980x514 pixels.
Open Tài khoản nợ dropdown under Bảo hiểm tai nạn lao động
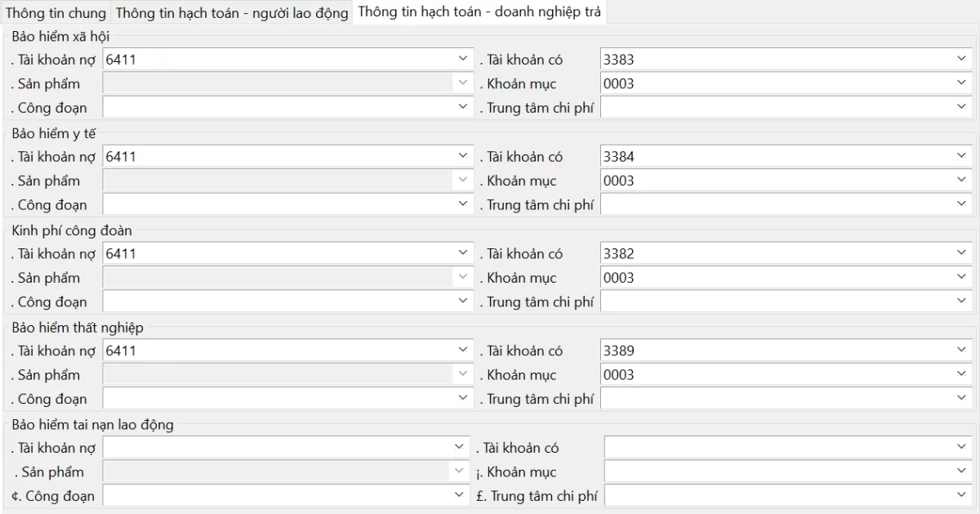(x=461, y=447)
